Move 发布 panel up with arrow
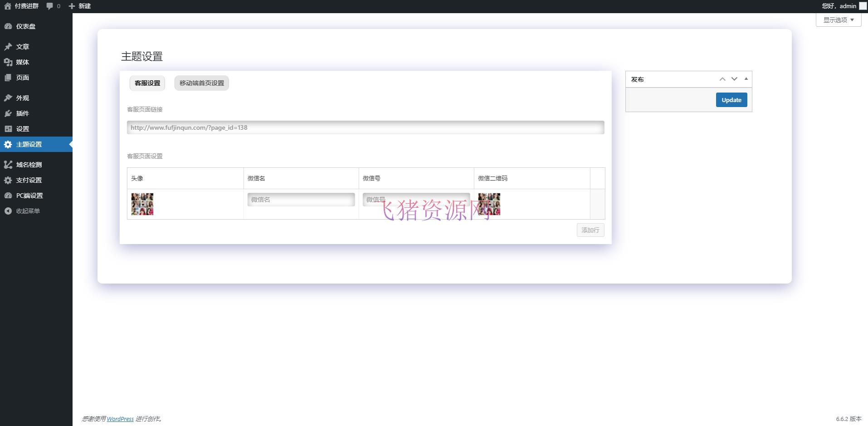868x426 pixels. point(722,79)
